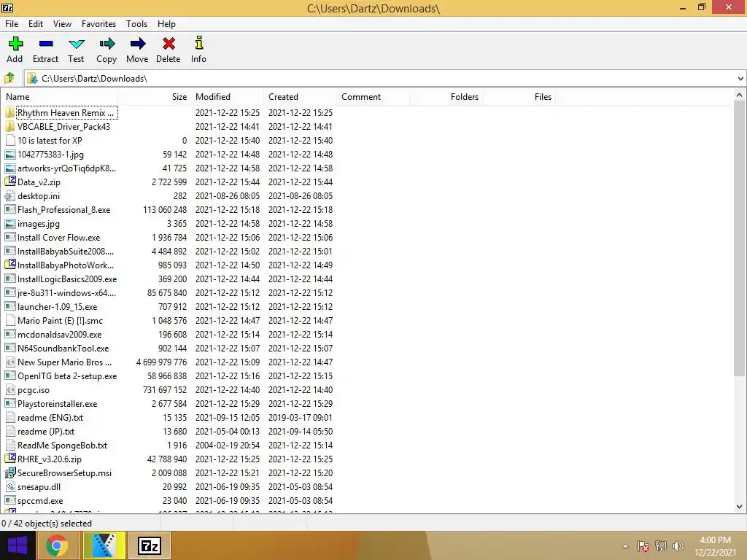Click the Files column header
Image resolution: width=747 pixels, height=560 pixels.
click(x=519, y=97)
